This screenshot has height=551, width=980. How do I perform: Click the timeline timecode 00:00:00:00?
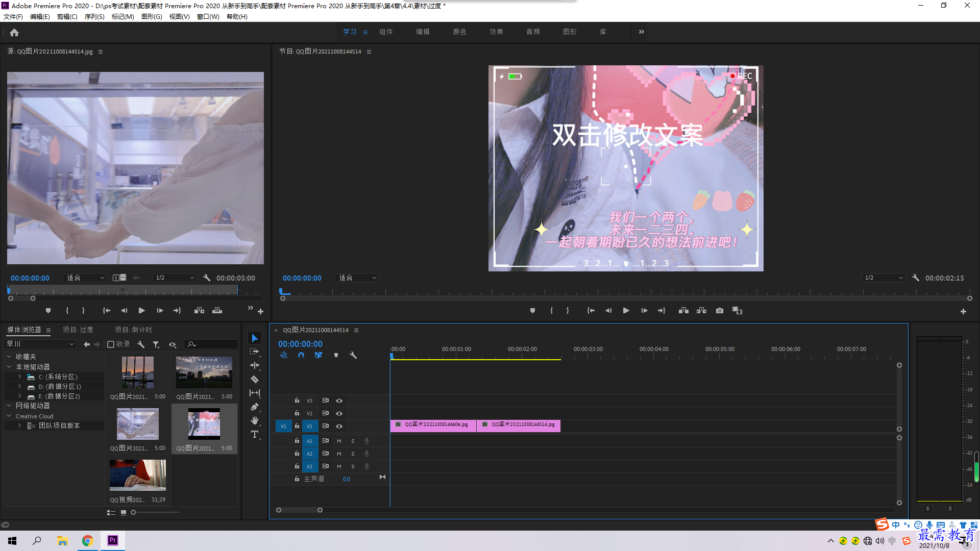point(300,344)
